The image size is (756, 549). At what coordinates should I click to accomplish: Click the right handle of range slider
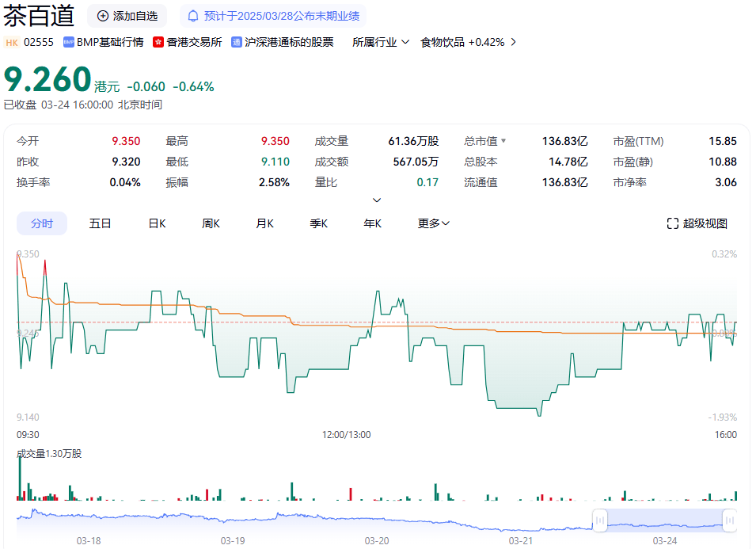[x=730, y=520]
